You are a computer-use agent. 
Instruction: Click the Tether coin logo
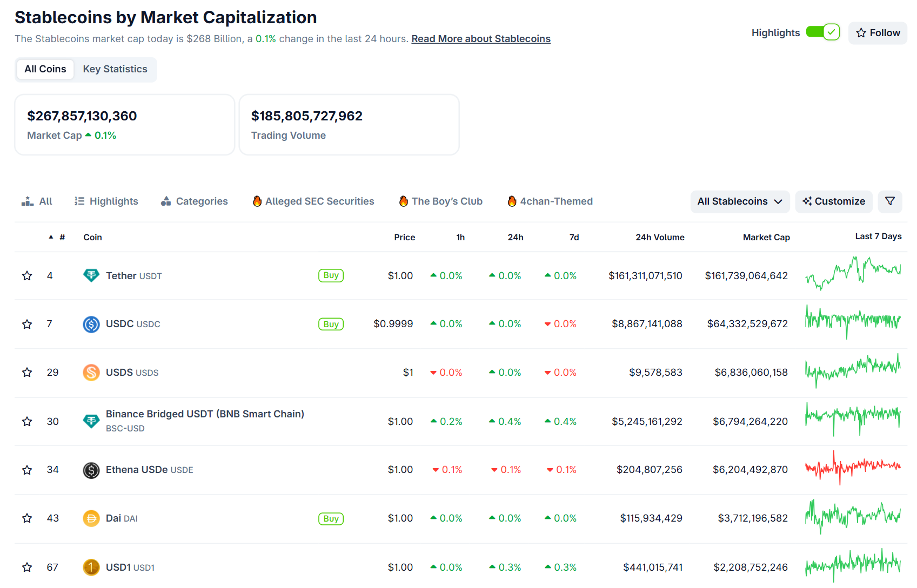coord(91,276)
